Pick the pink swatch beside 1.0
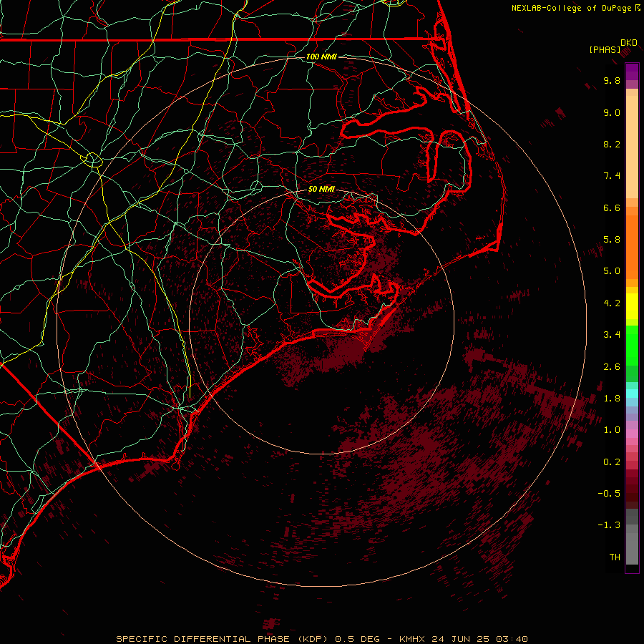Image resolution: width=644 pixels, height=644 pixels. [632, 434]
